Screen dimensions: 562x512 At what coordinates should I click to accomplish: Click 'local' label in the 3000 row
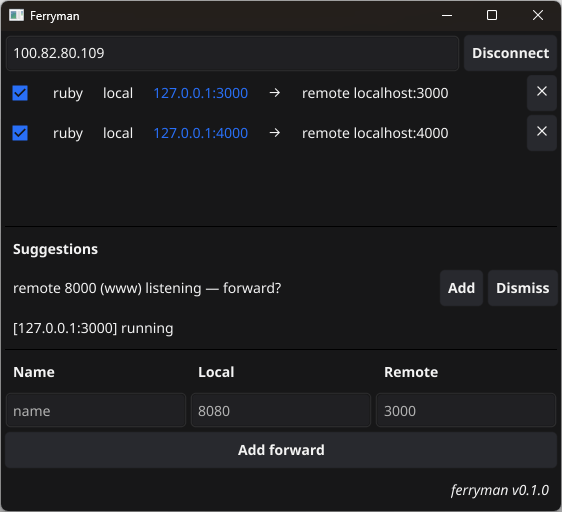point(118,93)
